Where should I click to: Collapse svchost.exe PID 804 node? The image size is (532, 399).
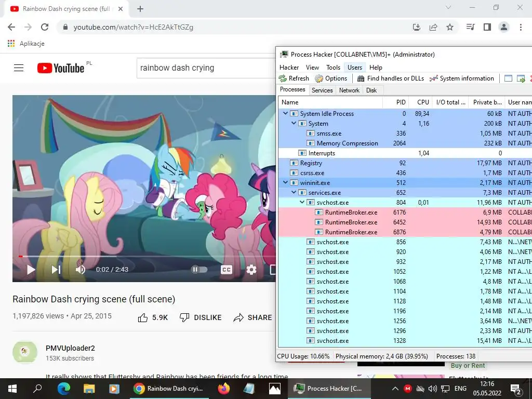302,202
